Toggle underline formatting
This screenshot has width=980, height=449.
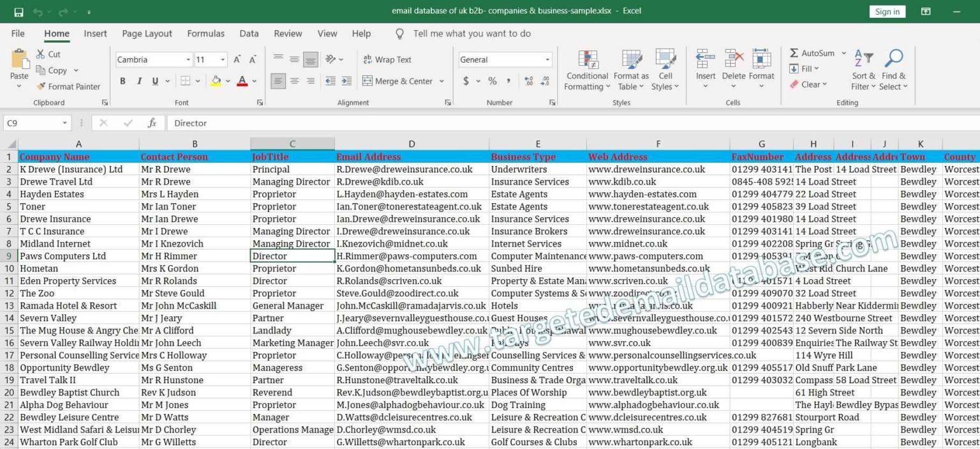pyautogui.click(x=155, y=82)
